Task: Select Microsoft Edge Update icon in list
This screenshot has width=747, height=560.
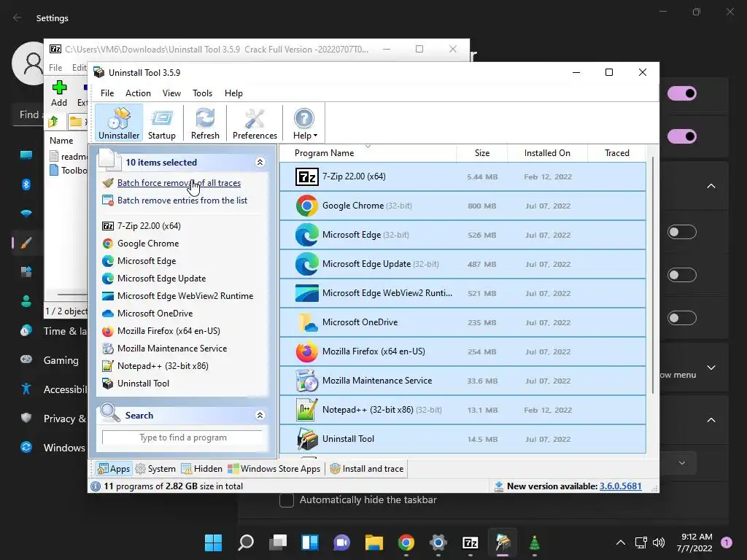Action: [x=307, y=264]
